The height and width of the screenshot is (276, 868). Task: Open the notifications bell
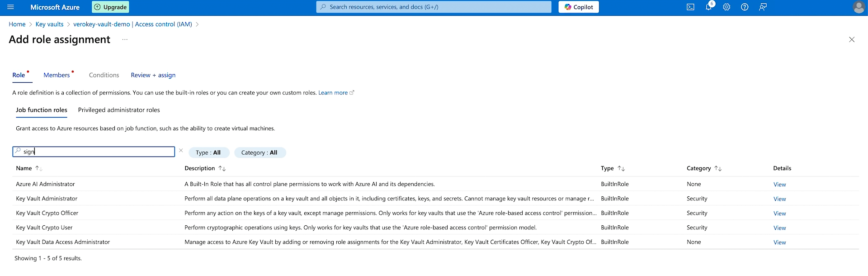pos(708,7)
